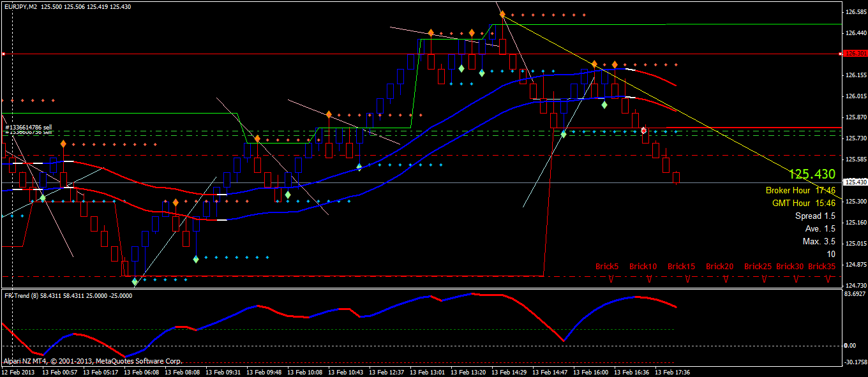Image resolution: width=868 pixels, height=377 pixels.
Task: Click the 83.6927 indicator scale value
Action: [x=855, y=294]
